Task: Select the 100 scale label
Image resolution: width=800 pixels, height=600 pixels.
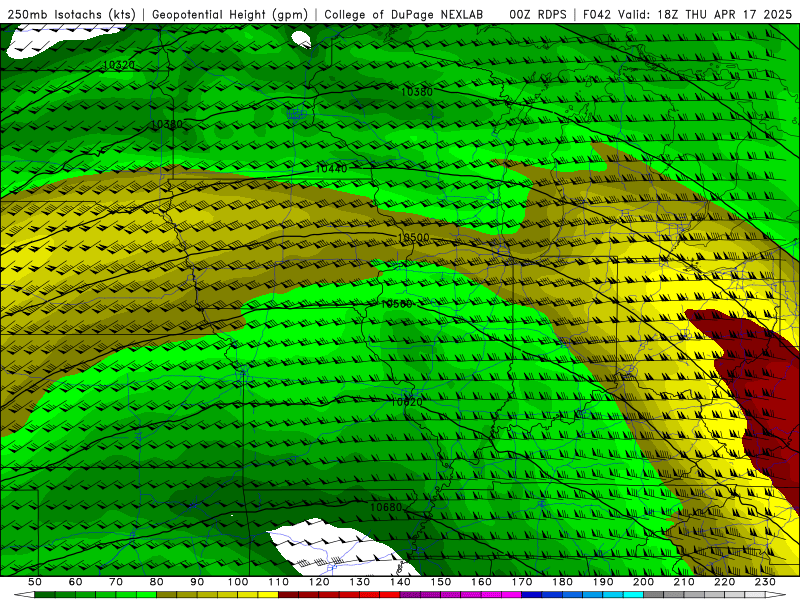Action: (238, 582)
